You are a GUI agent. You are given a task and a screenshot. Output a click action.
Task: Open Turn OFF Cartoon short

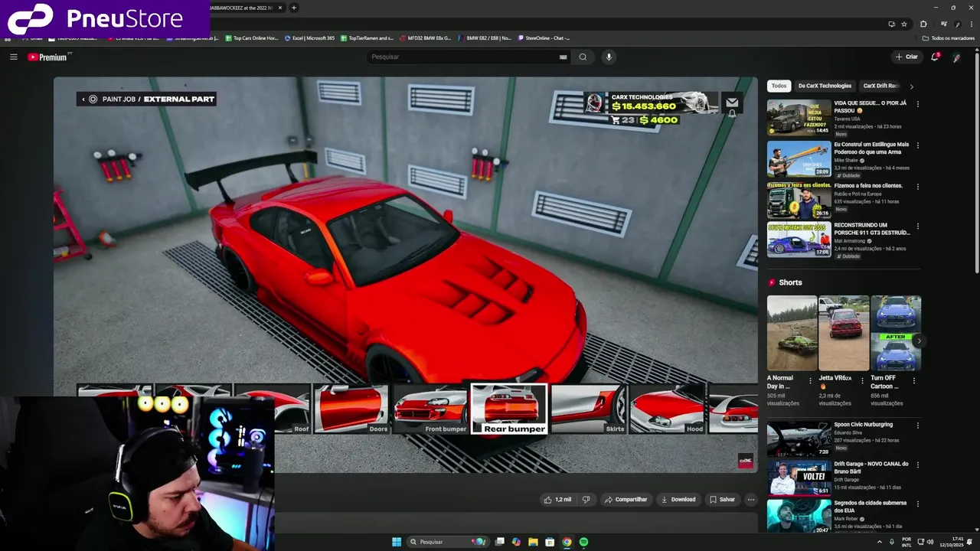[896, 333]
